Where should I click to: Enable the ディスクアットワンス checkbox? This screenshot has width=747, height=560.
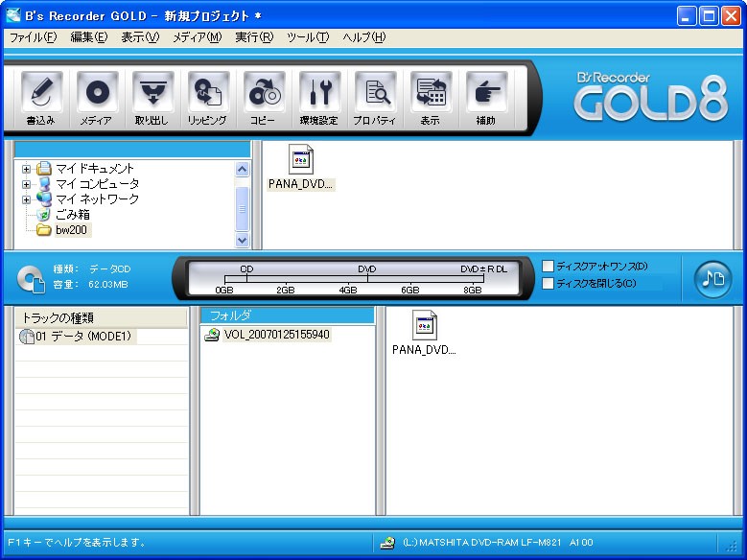[548, 266]
